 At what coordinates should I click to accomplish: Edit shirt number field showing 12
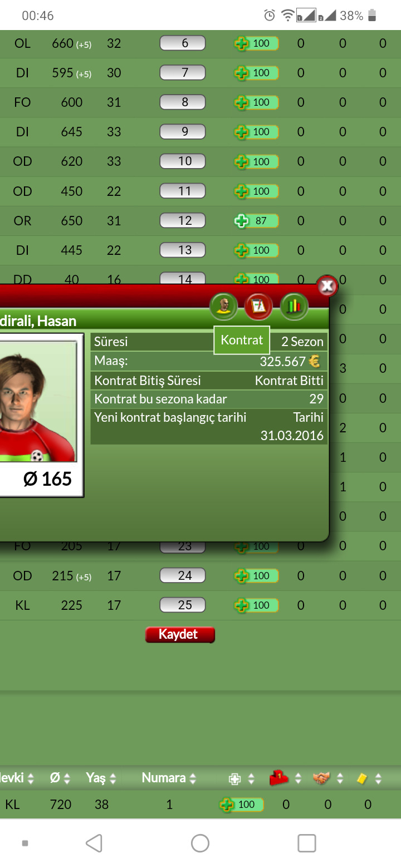pos(183,221)
